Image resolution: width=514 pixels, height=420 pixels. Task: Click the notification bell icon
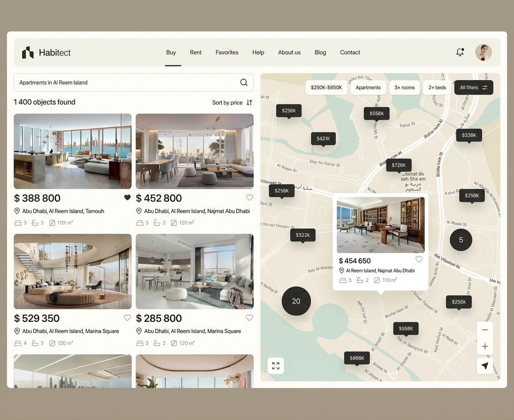460,52
